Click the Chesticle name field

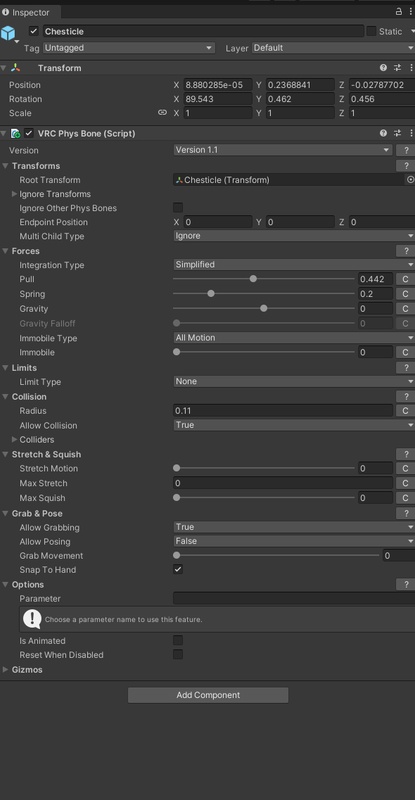(x=203, y=31)
